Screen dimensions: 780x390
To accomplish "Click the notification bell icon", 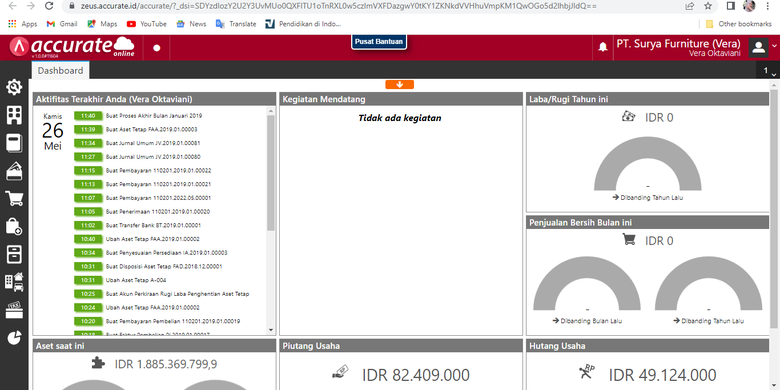I will [x=603, y=47].
